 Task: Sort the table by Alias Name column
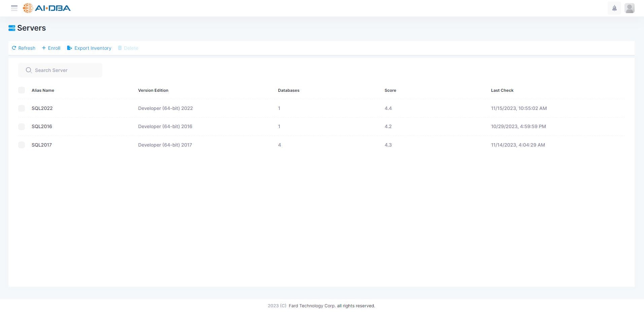coord(43,90)
